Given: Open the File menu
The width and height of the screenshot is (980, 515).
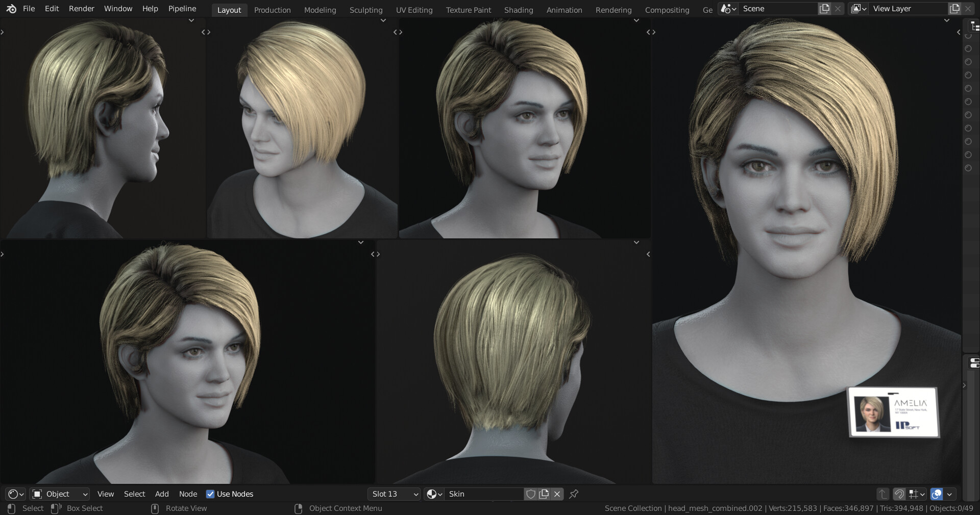Looking at the screenshot, I should pos(29,9).
